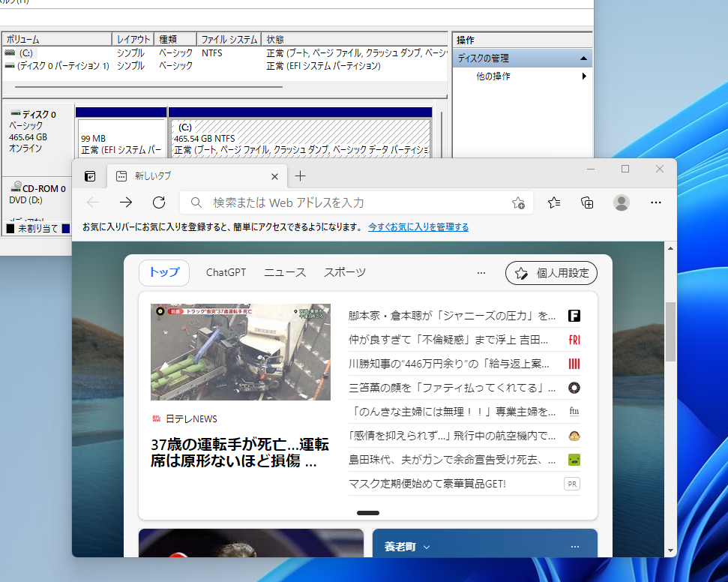Open more feed categories ellipsis
Screen dimensions: 728x582
481,273
